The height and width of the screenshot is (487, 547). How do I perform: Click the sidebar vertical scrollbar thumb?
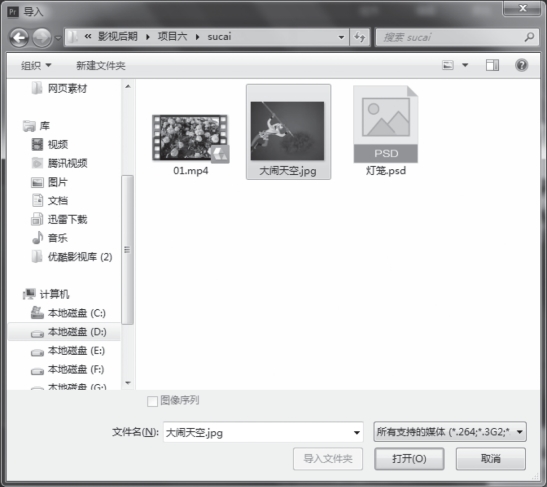pos(127,250)
